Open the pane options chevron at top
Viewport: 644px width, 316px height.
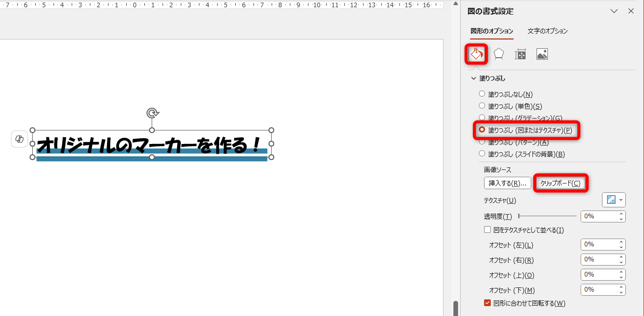pos(614,10)
